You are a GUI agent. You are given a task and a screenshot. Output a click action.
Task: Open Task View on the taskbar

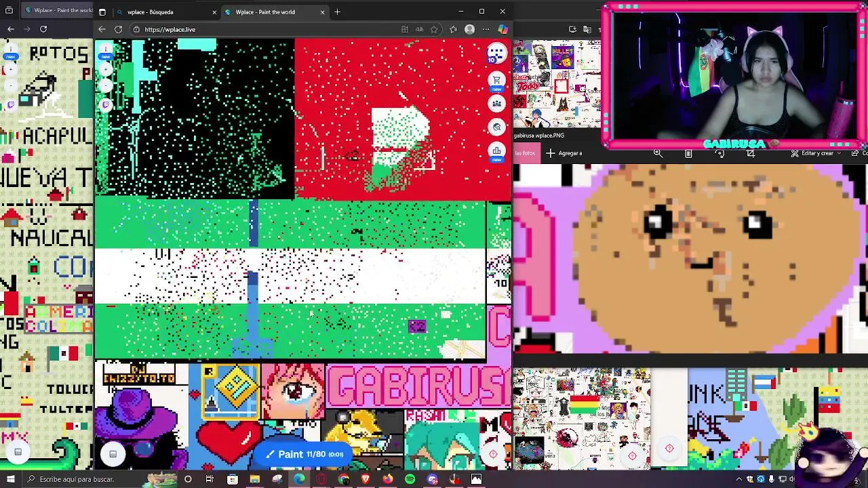(210, 479)
